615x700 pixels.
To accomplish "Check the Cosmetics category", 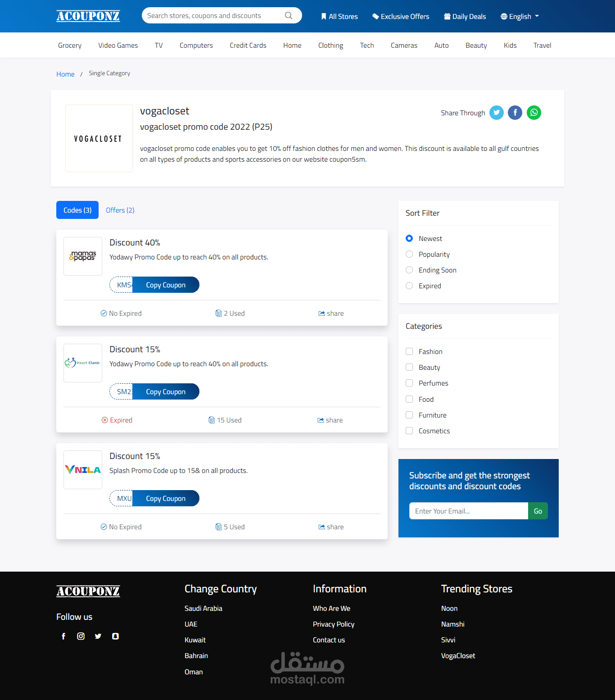I will pos(409,431).
